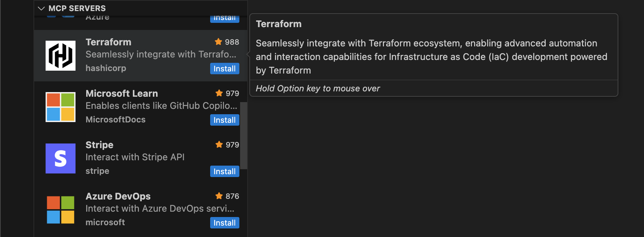This screenshot has width=644, height=237.
Task: Click the Microsoft Learn logo icon
Action: (x=61, y=107)
